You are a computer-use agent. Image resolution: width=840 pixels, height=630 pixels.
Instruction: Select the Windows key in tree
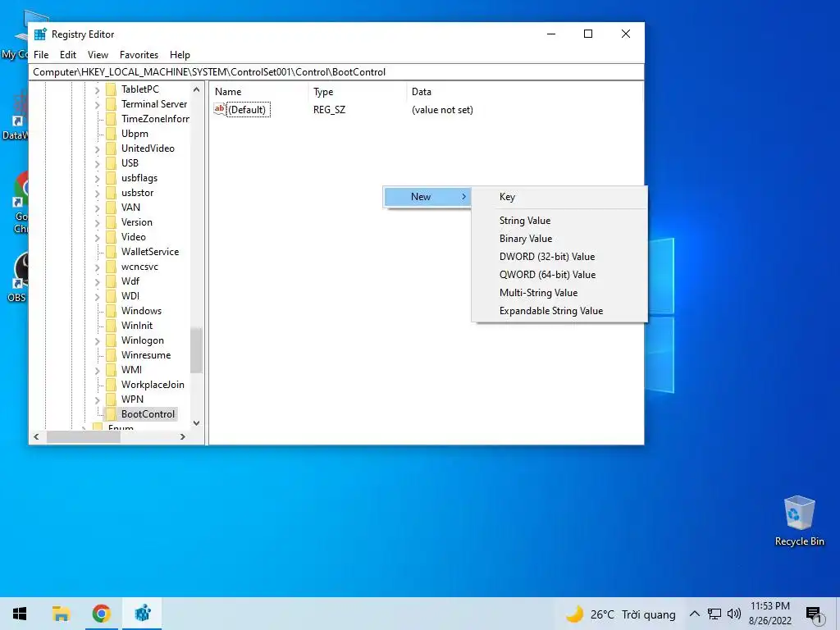[141, 311]
